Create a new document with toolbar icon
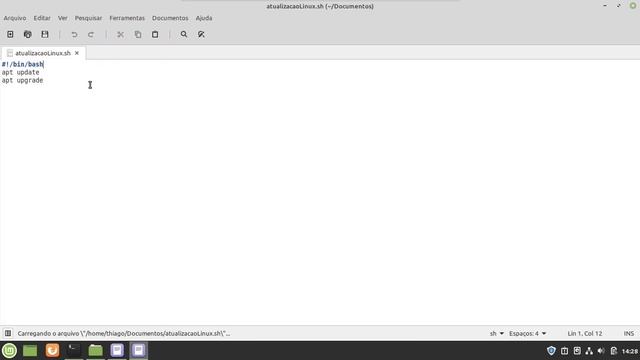Screen dimensions: 640x360 [10, 35]
